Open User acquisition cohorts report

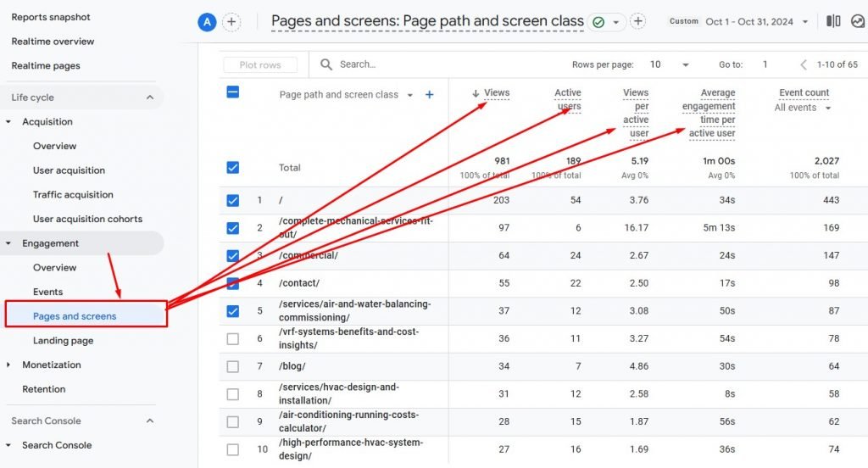pyautogui.click(x=87, y=220)
